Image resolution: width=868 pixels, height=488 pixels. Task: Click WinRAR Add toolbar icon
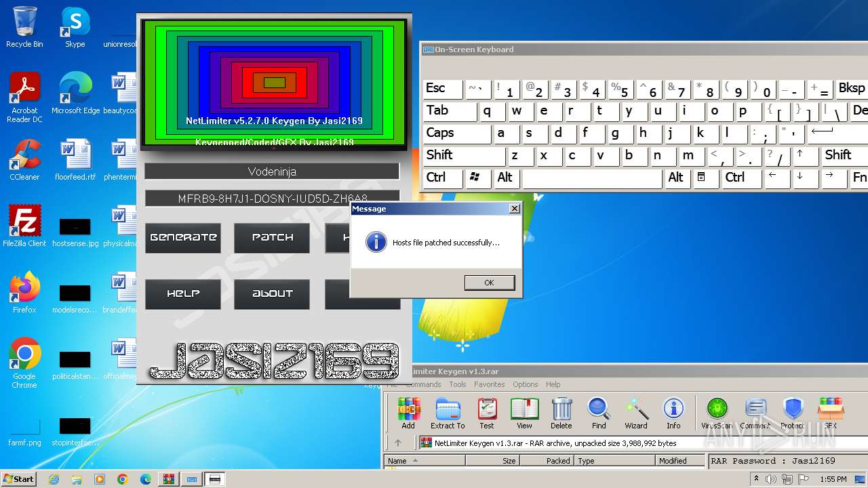[408, 413]
